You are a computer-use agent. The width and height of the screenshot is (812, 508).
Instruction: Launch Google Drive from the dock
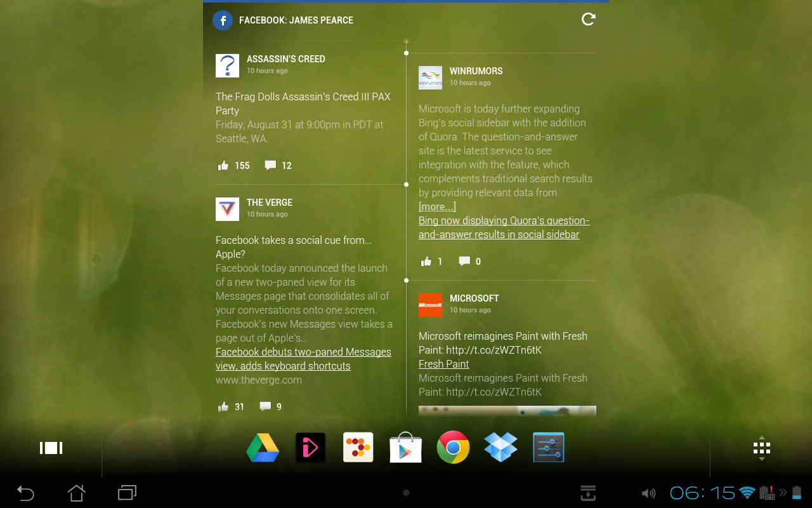click(x=263, y=448)
